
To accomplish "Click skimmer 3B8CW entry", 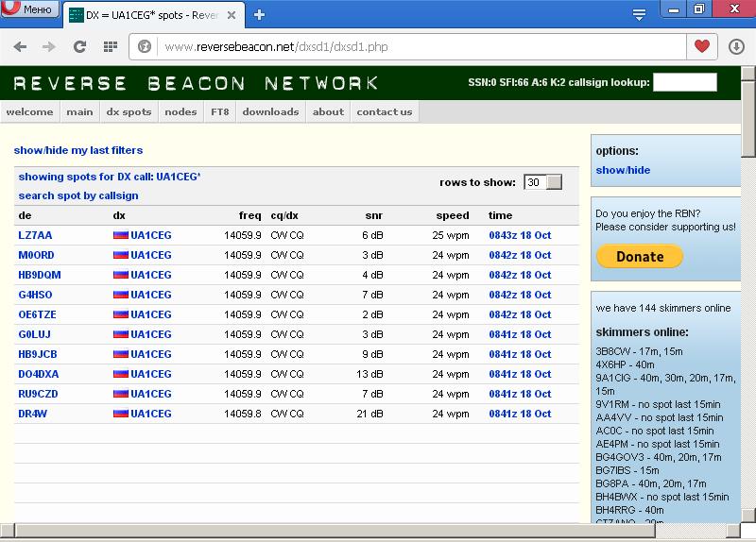I will coord(640,351).
